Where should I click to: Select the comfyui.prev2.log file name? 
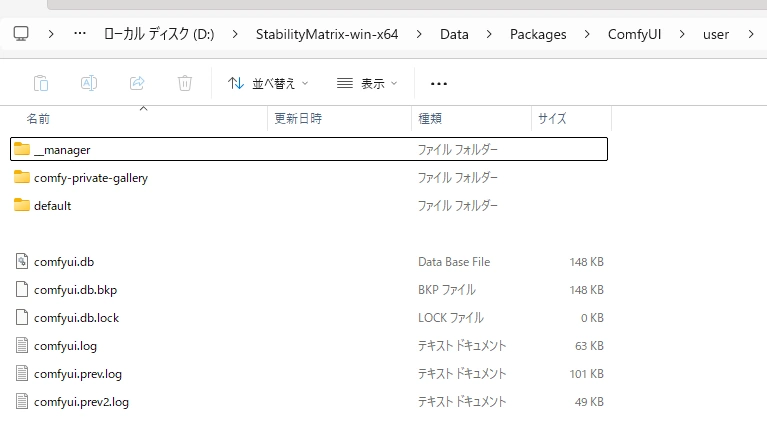[x=81, y=402]
